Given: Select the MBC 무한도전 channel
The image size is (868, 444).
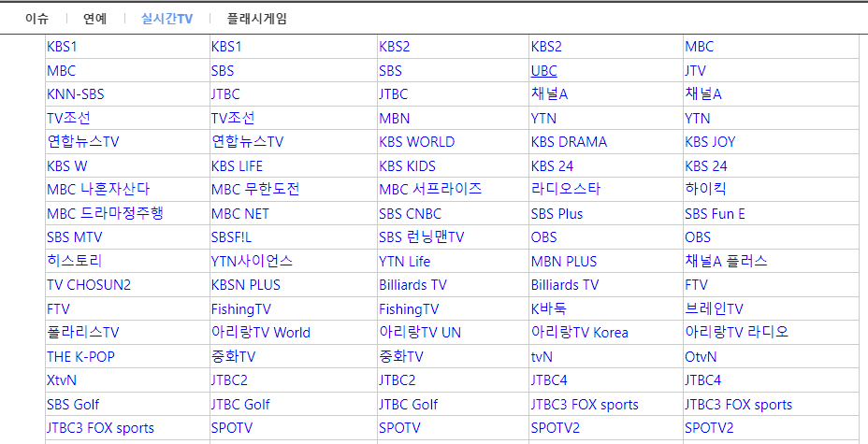Looking at the screenshot, I should coord(255,190).
